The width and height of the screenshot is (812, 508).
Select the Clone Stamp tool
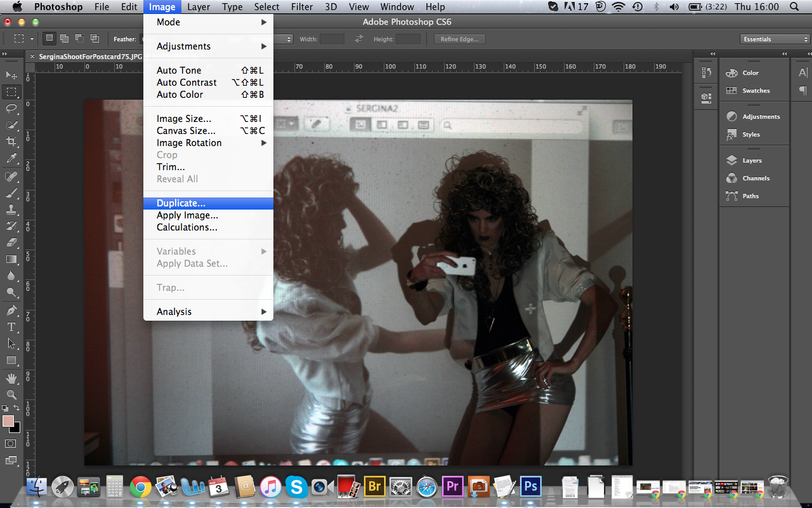11,209
